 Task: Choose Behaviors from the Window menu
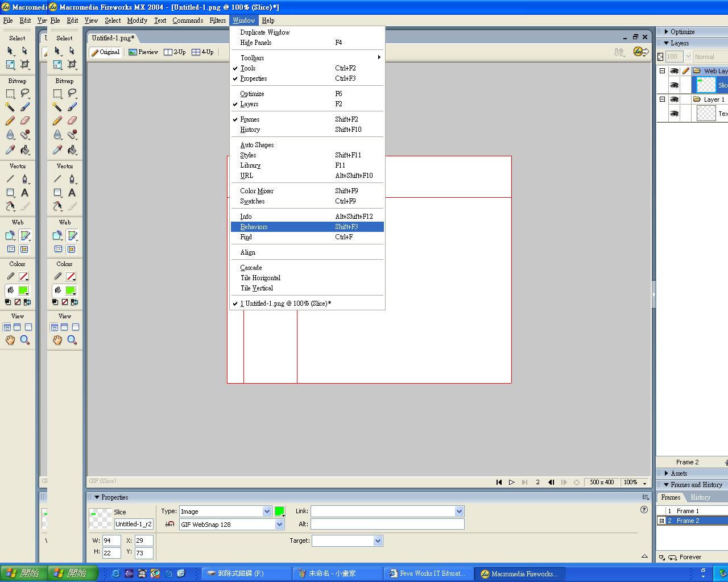pyautogui.click(x=308, y=227)
